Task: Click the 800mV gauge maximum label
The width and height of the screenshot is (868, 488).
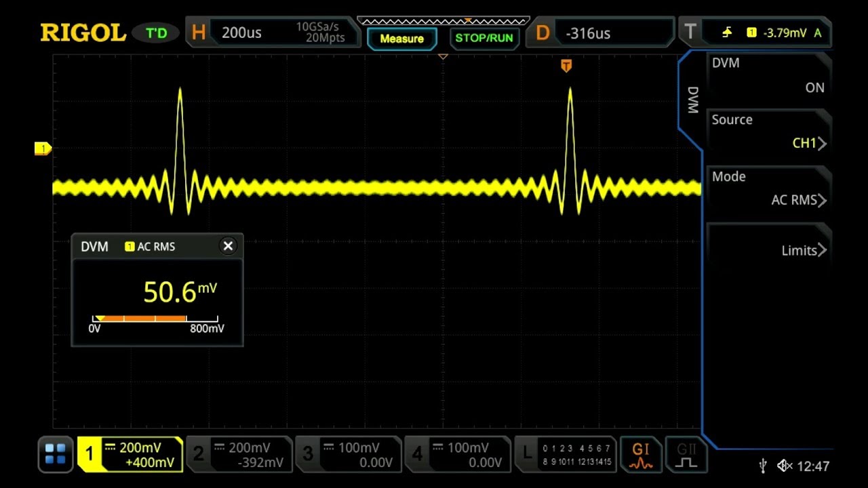Action: (207, 329)
